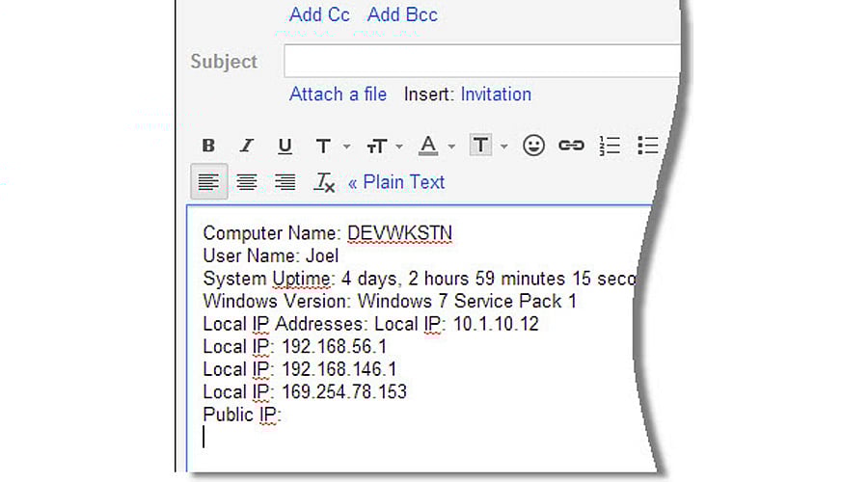Click the Add Cc link
Viewport: 868px width, 482px height.
coord(319,14)
